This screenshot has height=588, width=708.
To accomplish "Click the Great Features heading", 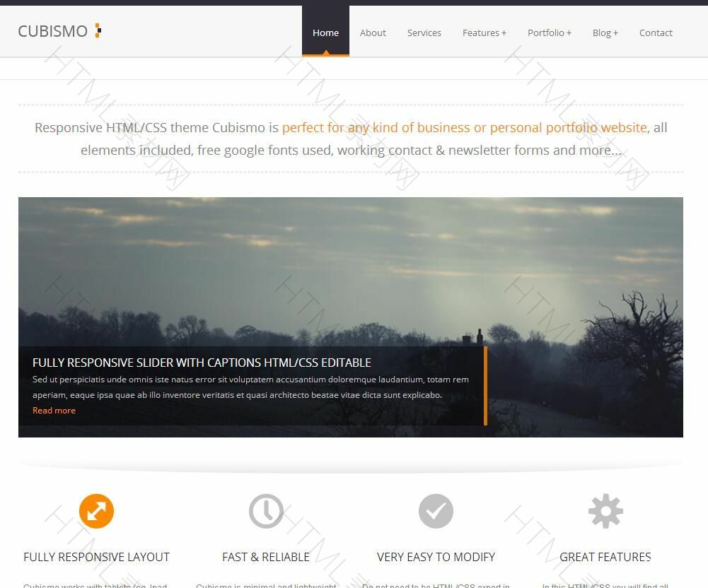I will [605, 557].
